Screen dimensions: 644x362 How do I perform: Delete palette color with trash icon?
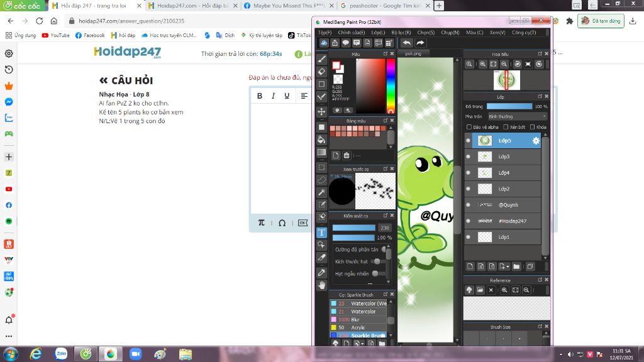[347, 155]
